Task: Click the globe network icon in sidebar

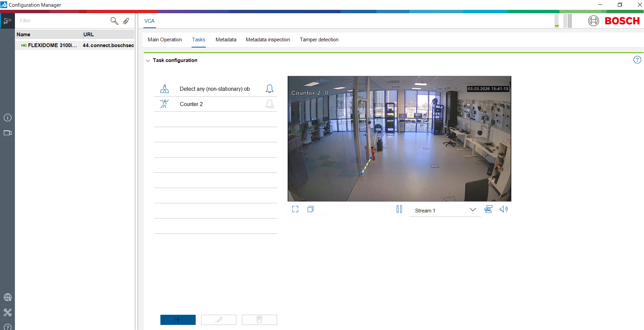Action: [7, 297]
